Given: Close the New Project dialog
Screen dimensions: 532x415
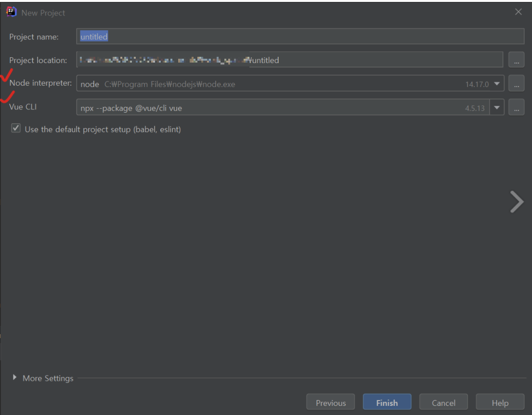Looking at the screenshot, I should [518, 12].
